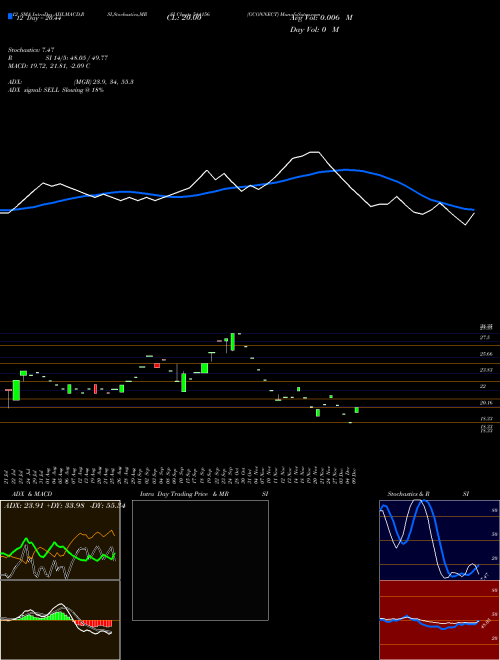Open the empty intraday trading price panel
The height and width of the screenshot is (660, 500).
(200, 560)
